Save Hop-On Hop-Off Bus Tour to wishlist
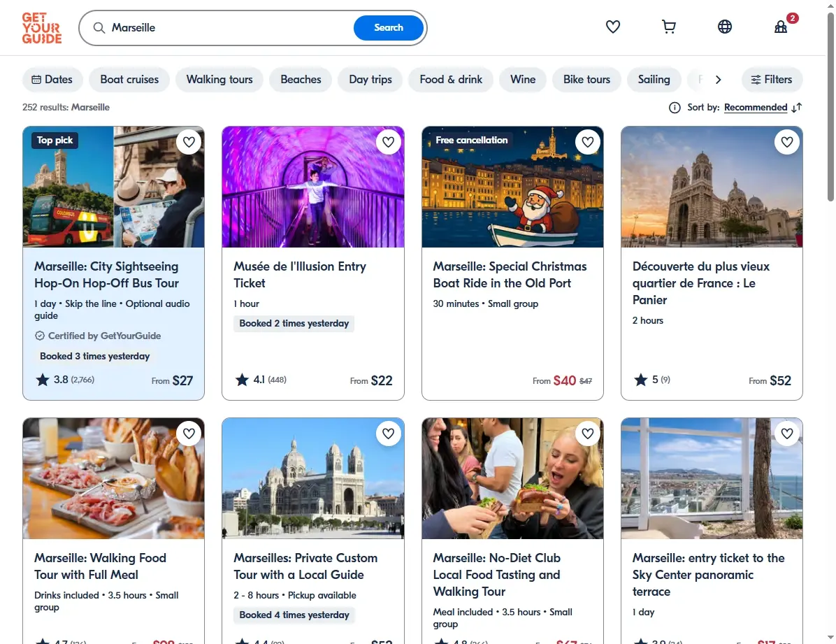The width and height of the screenshot is (836, 644). point(189,142)
